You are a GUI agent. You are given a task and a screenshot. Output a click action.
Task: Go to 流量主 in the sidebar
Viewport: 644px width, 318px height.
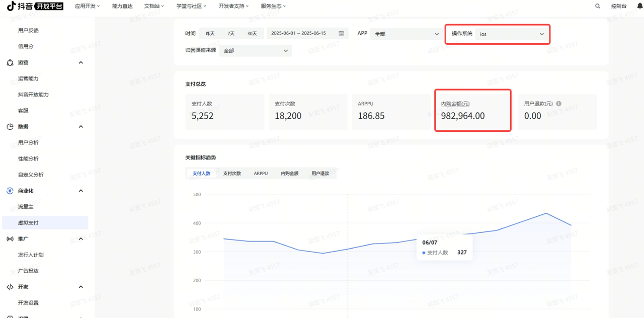[26, 207]
